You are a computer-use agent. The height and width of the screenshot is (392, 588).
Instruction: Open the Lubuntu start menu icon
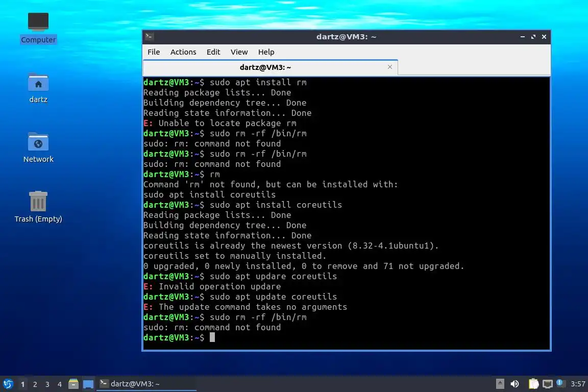pos(8,384)
